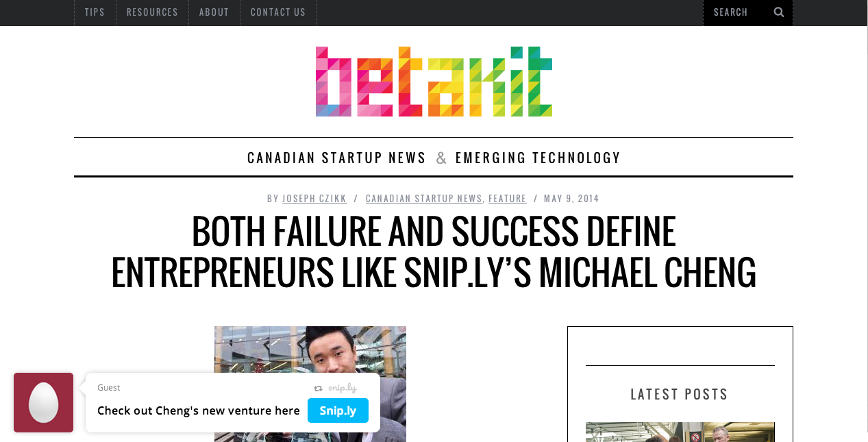Click the Latest Posts sidebar heading

coord(680,395)
